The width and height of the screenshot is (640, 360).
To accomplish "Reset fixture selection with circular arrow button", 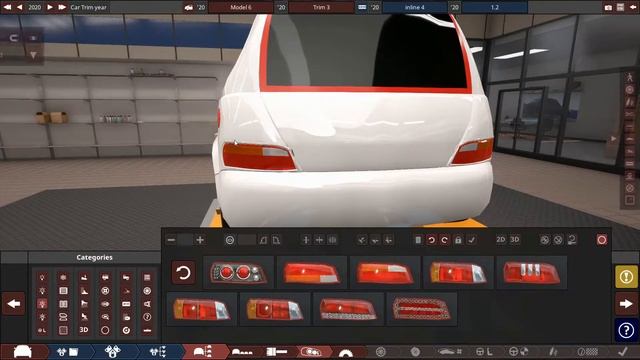I will [183, 273].
